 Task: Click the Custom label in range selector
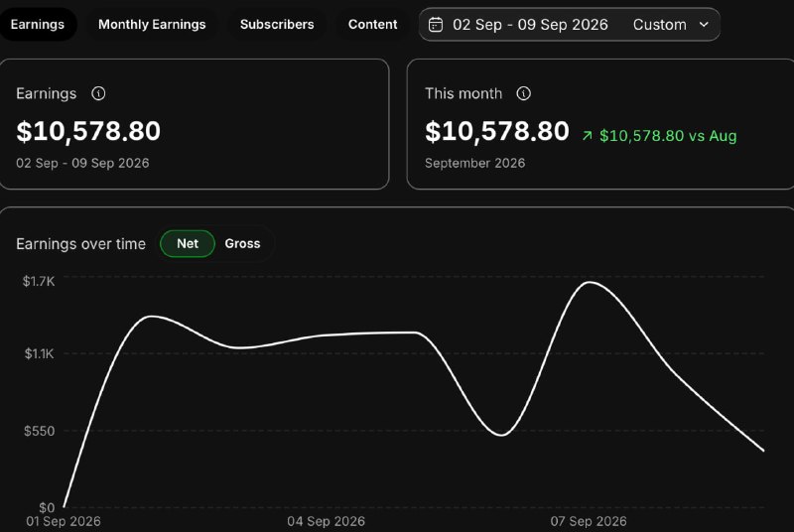click(660, 24)
